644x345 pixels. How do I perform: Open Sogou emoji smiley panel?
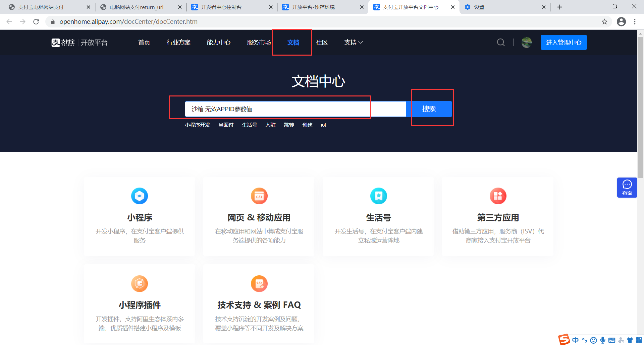click(594, 340)
